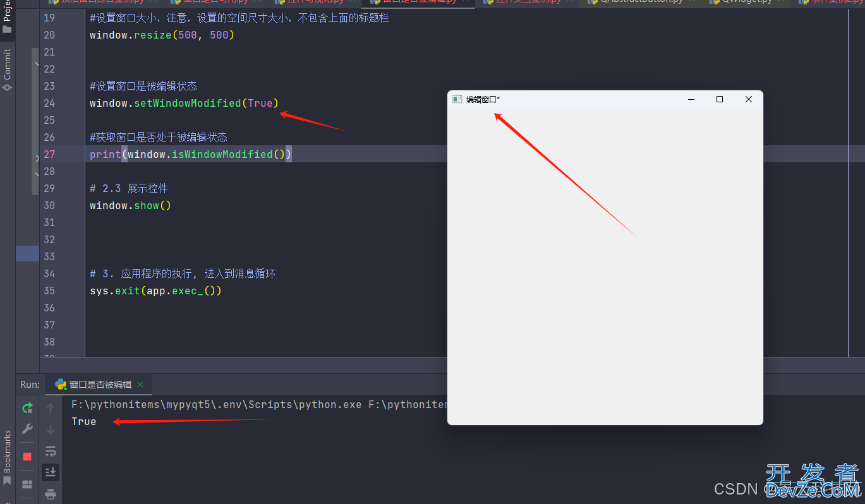865x504 pixels.
Task: Click the code window.setWindowModified(True)
Action: click(184, 103)
